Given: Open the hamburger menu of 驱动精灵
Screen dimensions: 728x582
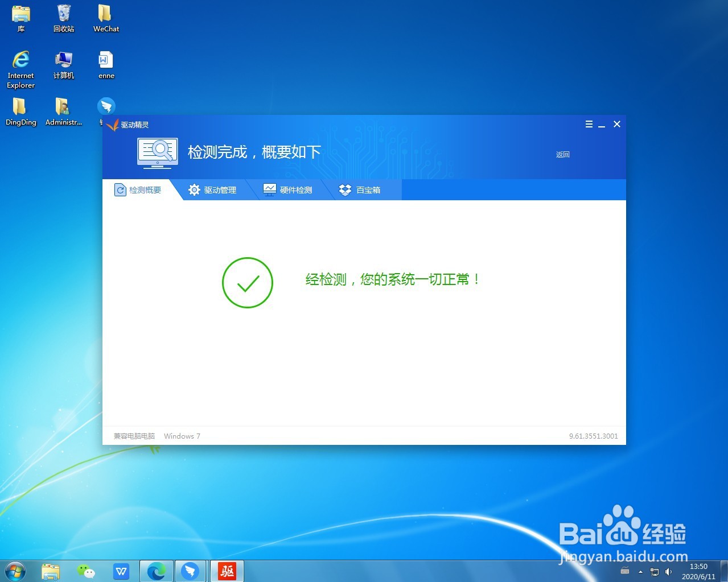Looking at the screenshot, I should click(x=589, y=124).
